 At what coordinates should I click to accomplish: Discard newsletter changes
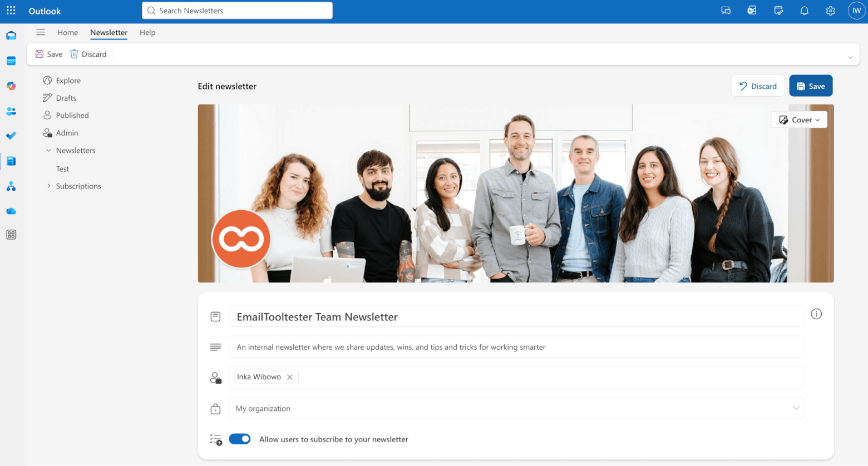[x=757, y=86]
